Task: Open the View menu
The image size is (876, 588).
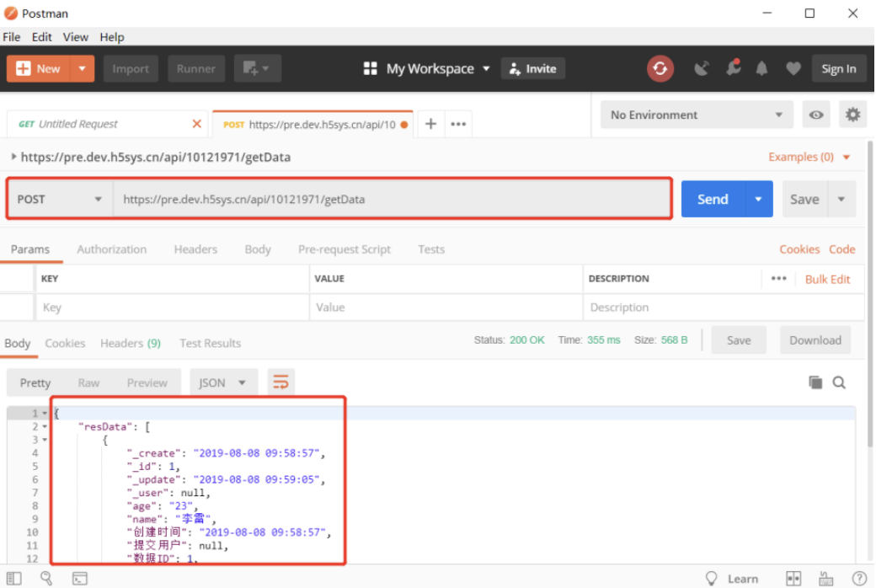Action: [x=76, y=37]
